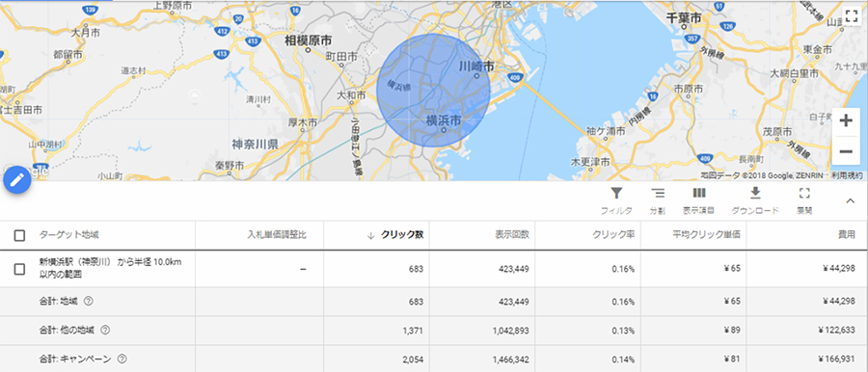868x372 pixels.
Task: Sort by クリック数 column header
Action: [402, 235]
